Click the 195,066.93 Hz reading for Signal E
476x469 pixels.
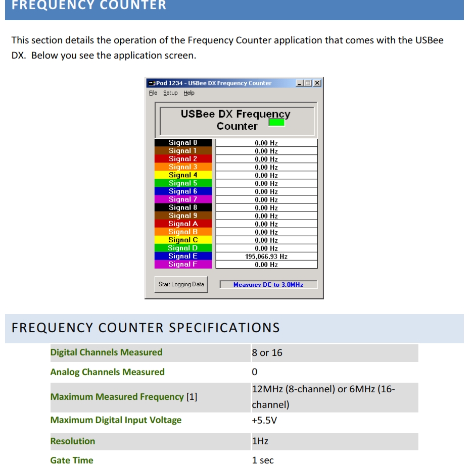point(266,256)
